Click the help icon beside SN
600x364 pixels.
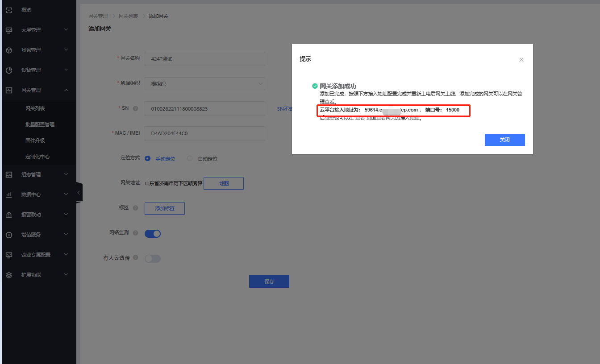pos(136,108)
